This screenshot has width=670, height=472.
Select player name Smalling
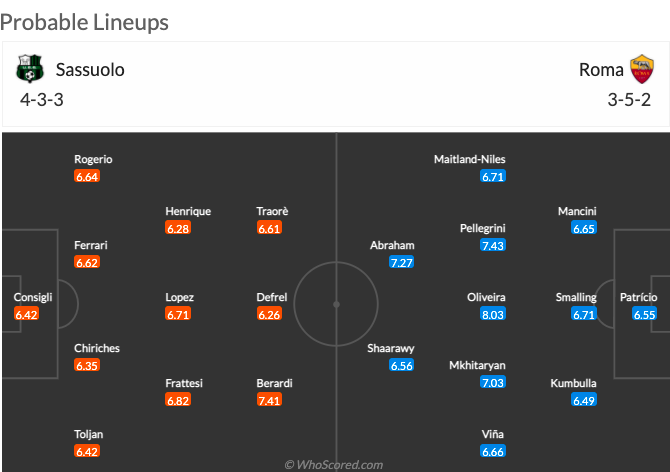click(576, 297)
